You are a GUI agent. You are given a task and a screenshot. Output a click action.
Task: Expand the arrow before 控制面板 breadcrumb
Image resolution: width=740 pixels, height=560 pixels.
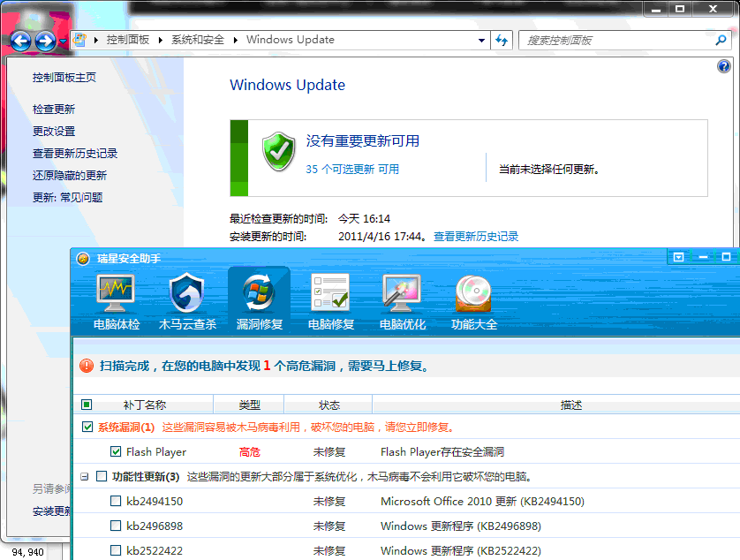pyautogui.click(x=95, y=40)
